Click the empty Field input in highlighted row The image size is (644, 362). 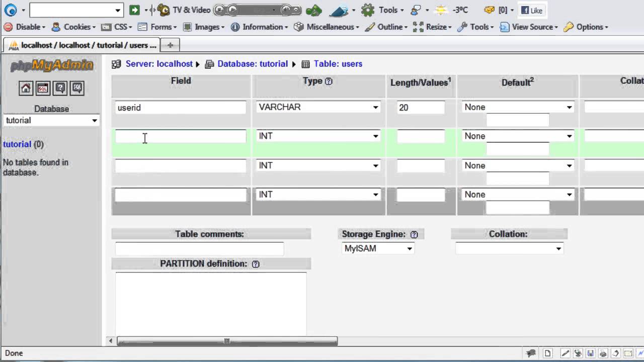(181, 137)
